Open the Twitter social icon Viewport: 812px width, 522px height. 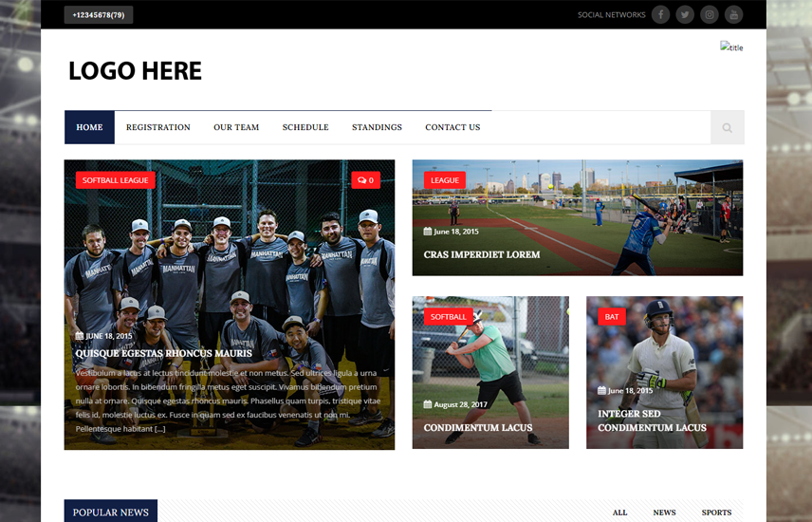tap(685, 14)
